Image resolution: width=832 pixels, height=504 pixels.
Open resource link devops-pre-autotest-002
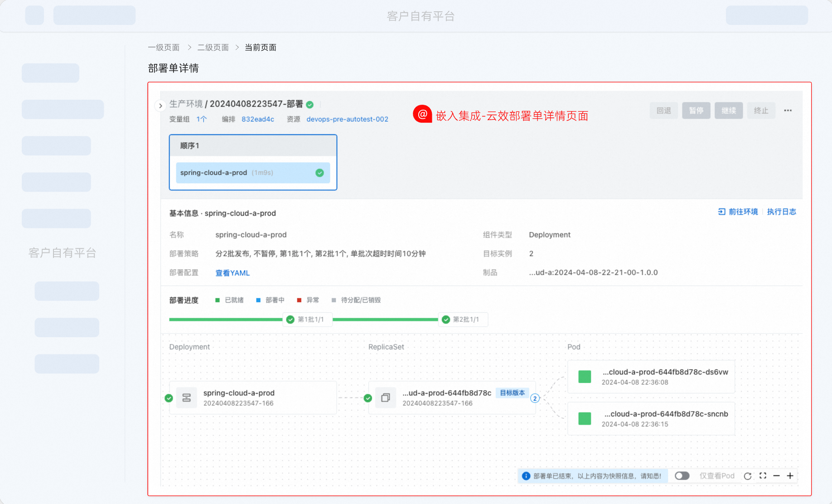347,119
